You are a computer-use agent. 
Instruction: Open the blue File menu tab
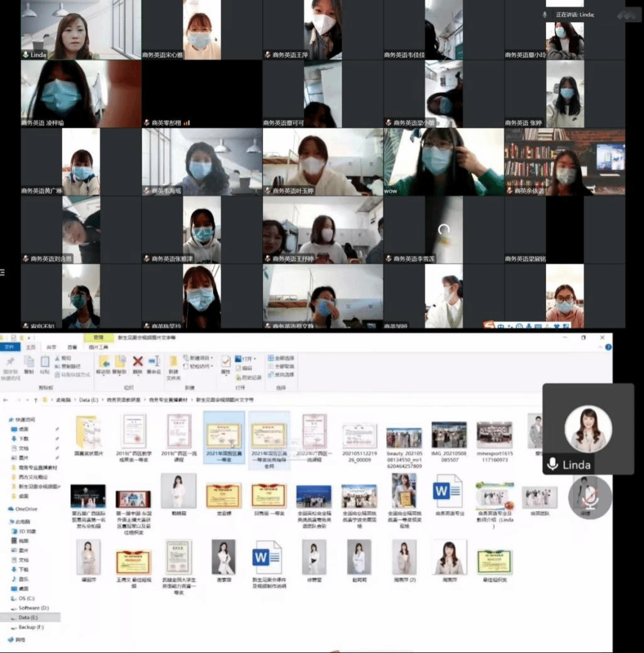9,347
